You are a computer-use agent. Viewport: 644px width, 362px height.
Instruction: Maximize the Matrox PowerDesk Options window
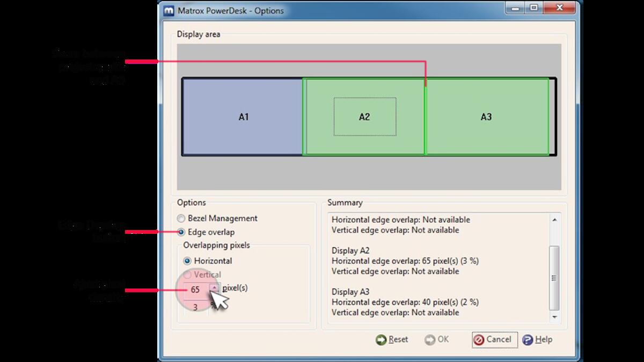click(x=533, y=8)
